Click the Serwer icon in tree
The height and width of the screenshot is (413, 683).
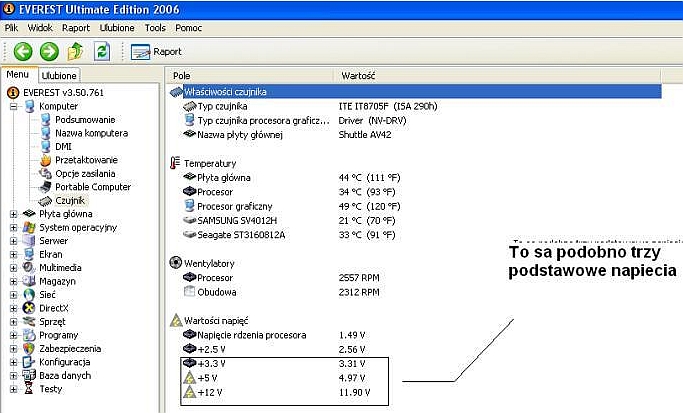[x=29, y=240]
